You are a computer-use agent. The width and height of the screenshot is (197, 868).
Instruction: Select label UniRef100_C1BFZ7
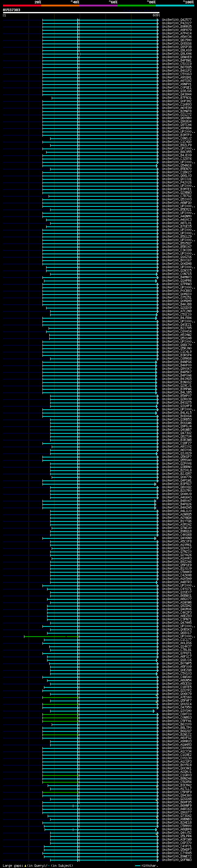click(177, 443)
